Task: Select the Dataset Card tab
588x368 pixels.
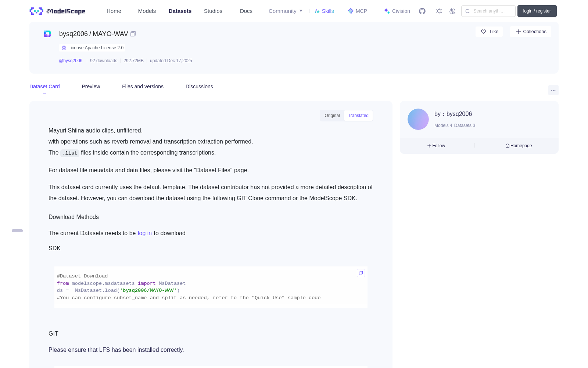Action: pos(44,86)
